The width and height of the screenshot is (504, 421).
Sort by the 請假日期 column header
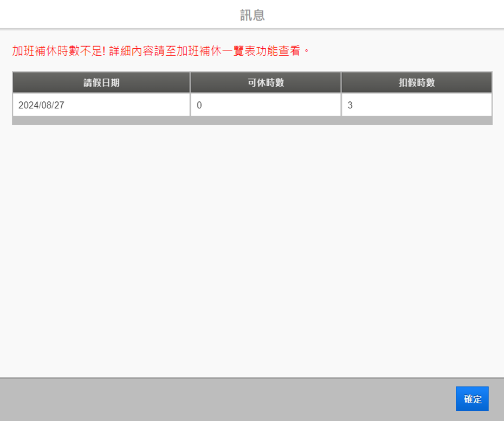pyautogui.click(x=101, y=82)
